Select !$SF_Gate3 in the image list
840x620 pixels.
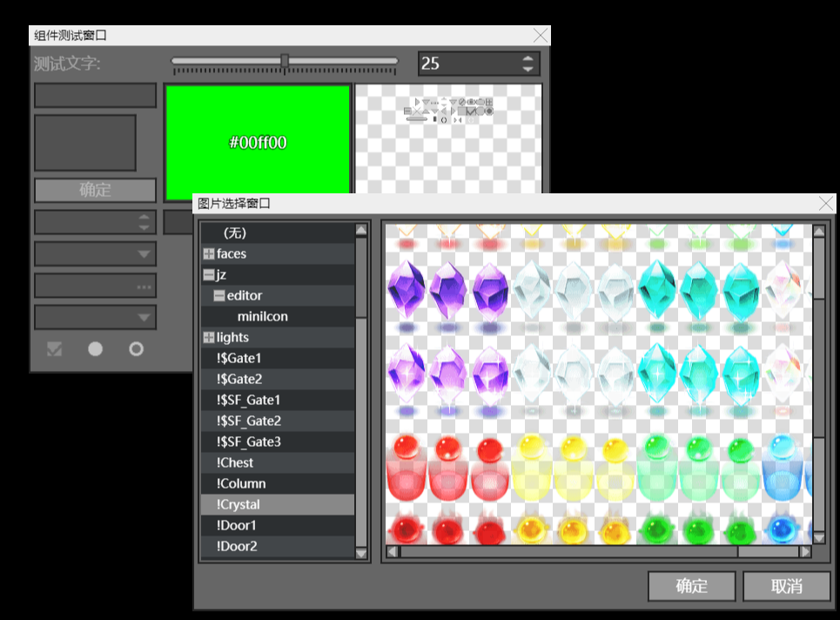(278, 442)
